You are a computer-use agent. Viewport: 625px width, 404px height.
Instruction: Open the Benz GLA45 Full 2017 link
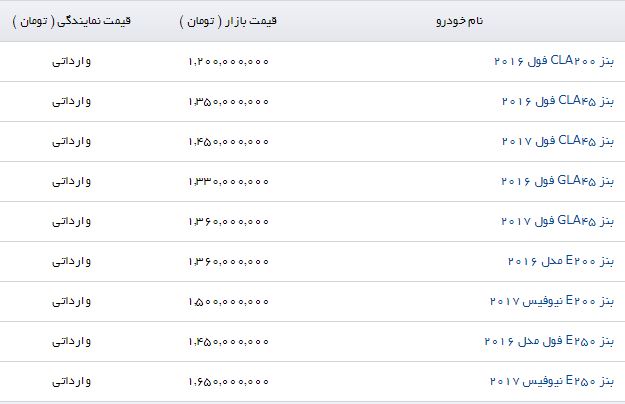[x=558, y=221]
